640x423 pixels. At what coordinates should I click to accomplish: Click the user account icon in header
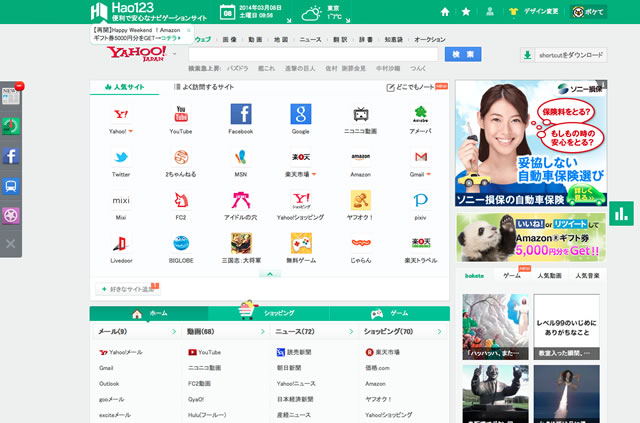coord(490,11)
